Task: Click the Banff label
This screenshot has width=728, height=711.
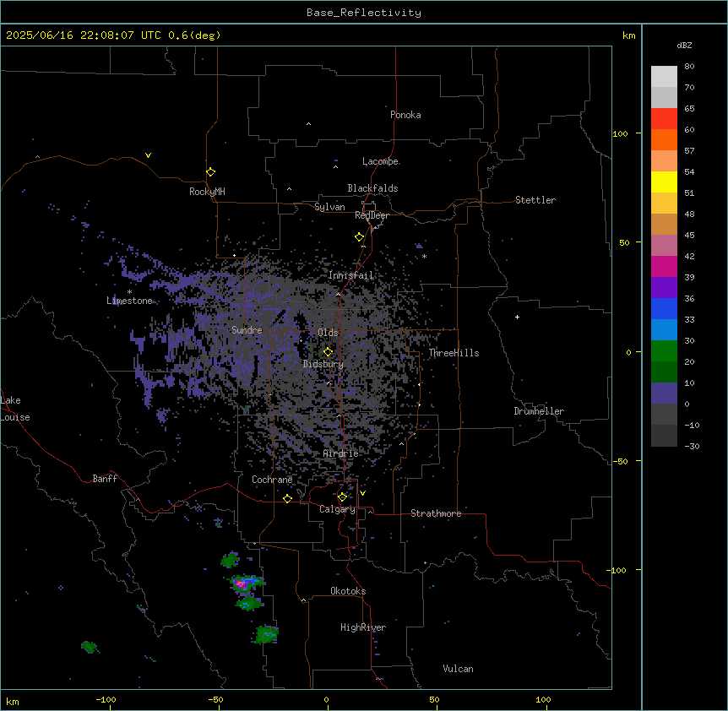Action: tap(105, 479)
